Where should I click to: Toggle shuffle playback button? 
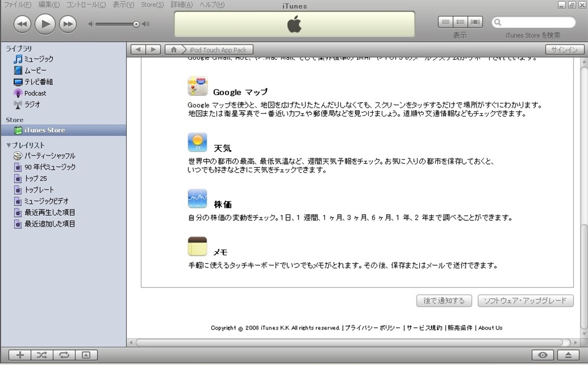tap(42, 355)
